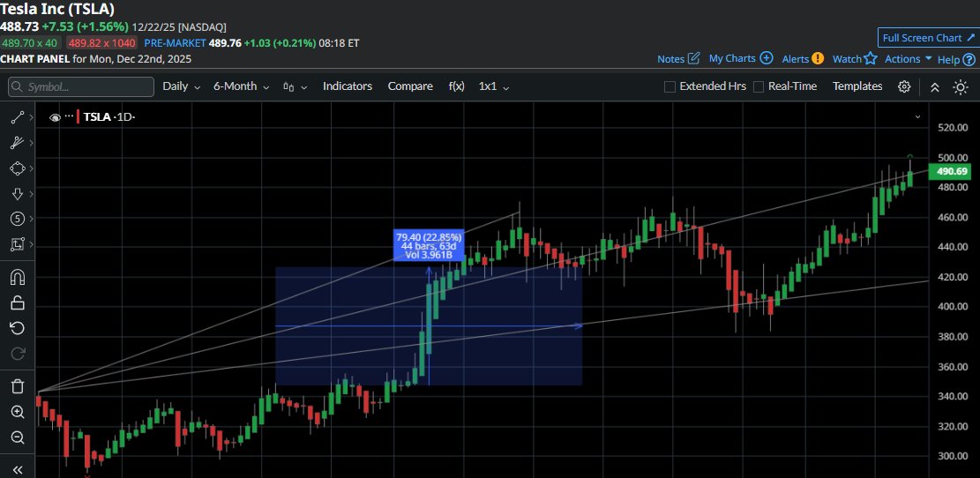Click the Full Screen Chart button
The height and width of the screenshot is (478, 980).
[928, 38]
